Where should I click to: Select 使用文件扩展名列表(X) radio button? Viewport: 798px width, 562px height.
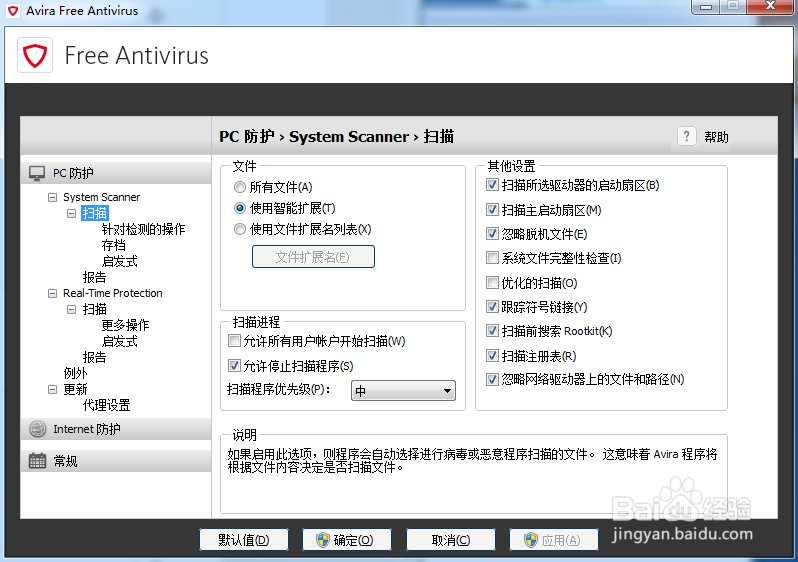[240, 229]
